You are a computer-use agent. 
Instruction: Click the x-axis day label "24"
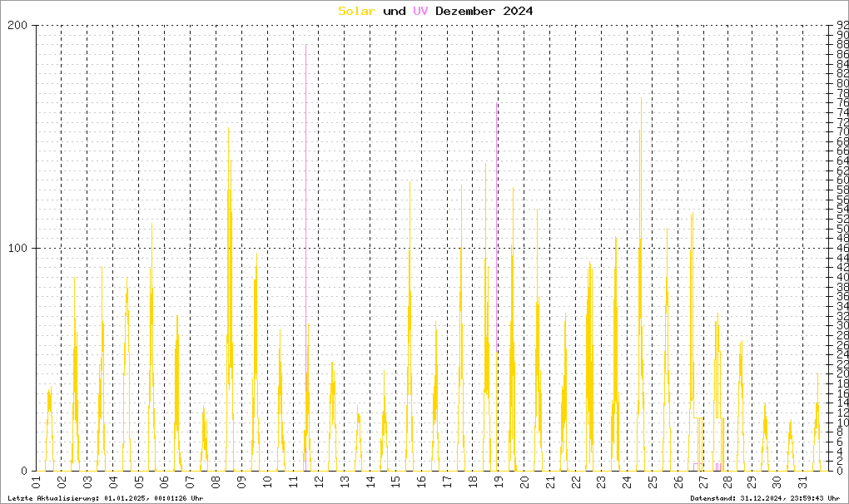(x=626, y=482)
